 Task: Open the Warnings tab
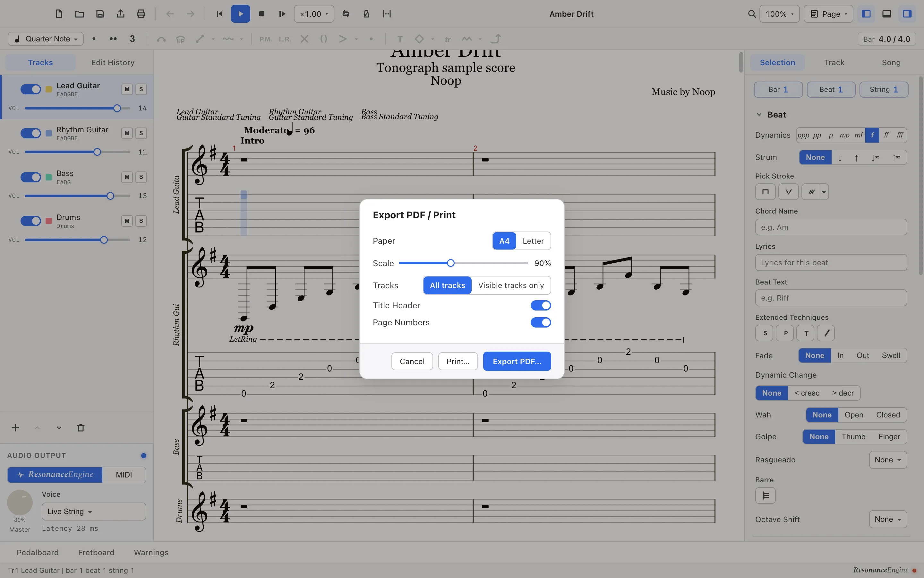click(x=151, y=552)
